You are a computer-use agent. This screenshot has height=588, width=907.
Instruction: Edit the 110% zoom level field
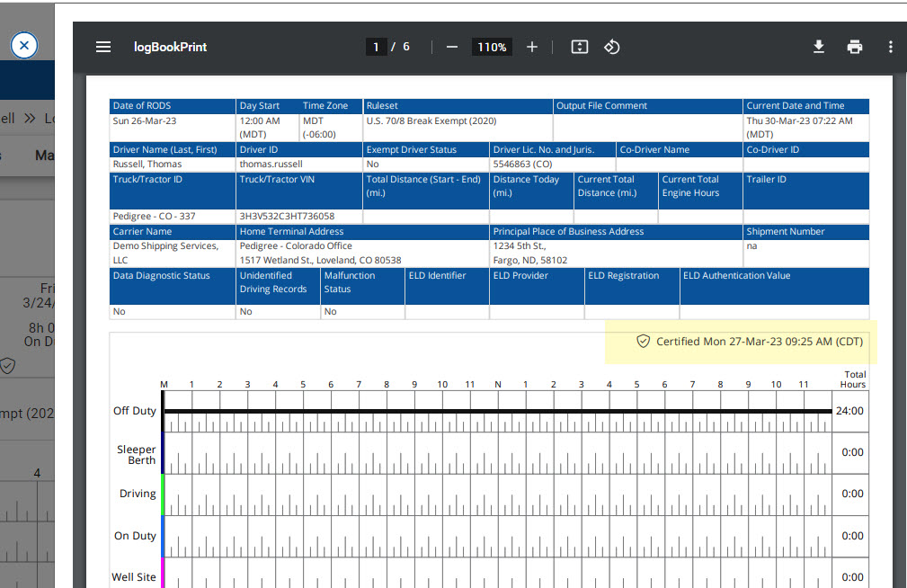click(x=492, y=47)
